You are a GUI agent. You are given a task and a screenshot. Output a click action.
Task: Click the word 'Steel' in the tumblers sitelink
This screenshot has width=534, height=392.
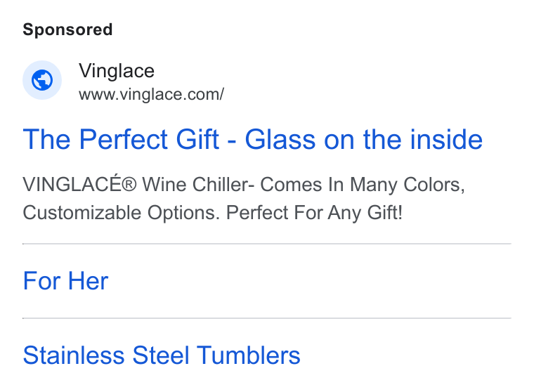(x=161, y=355)
